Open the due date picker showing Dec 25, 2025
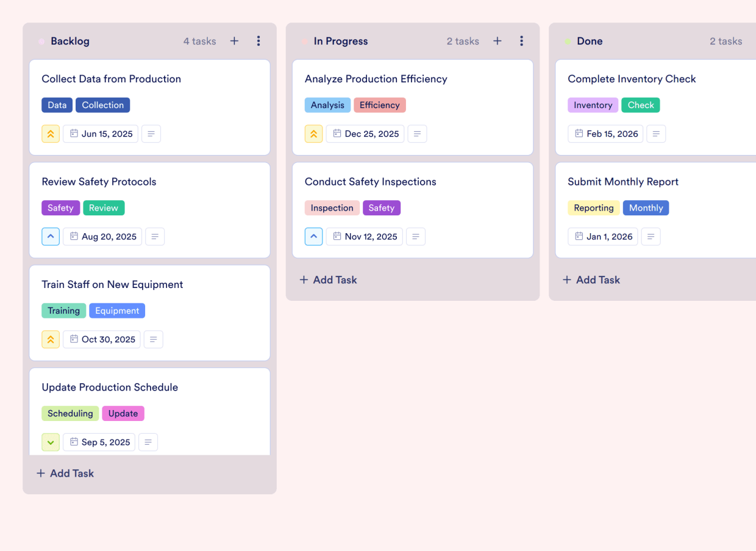The height and width of the screenshot is (551, 756). click(365, 134)
